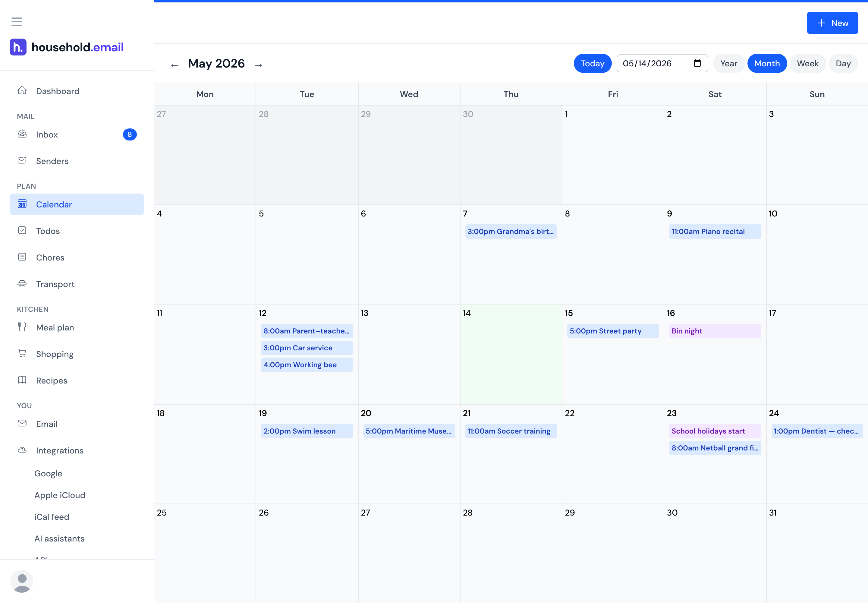
Task: Open Dashboard from the sidebar
Action: tap(77, 91)
